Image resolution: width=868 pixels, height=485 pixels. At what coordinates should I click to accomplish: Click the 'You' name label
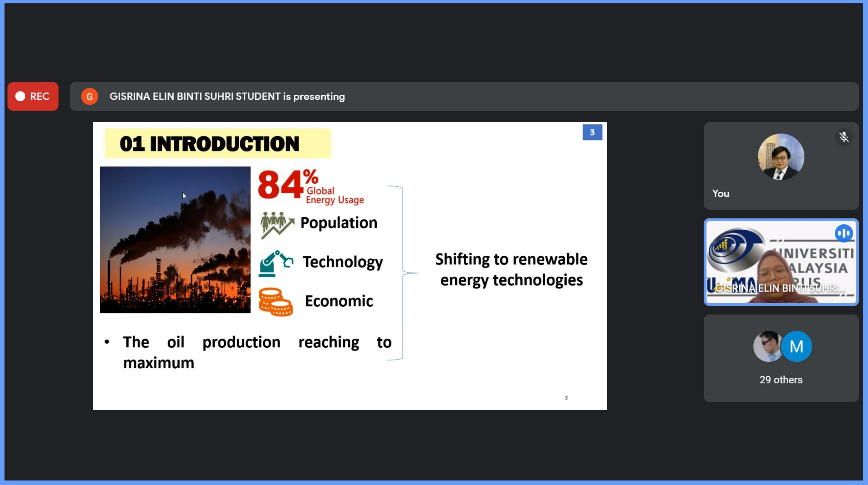[x=721, y=193]
